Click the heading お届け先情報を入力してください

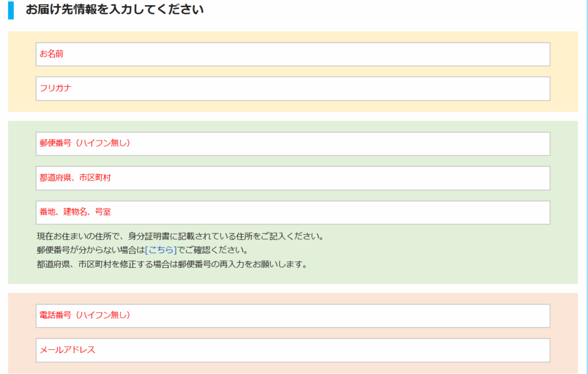tap(114, 10)
